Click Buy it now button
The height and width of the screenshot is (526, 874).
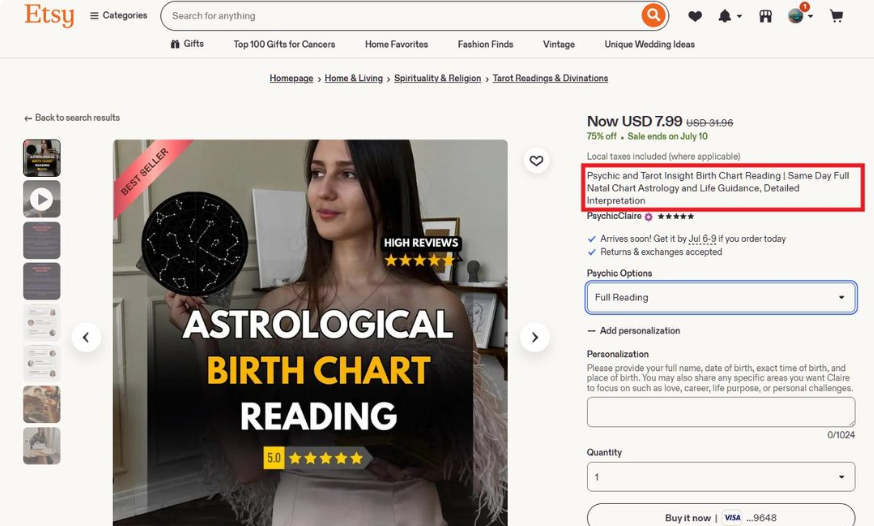pyautogui.click(x=721, y=515)
